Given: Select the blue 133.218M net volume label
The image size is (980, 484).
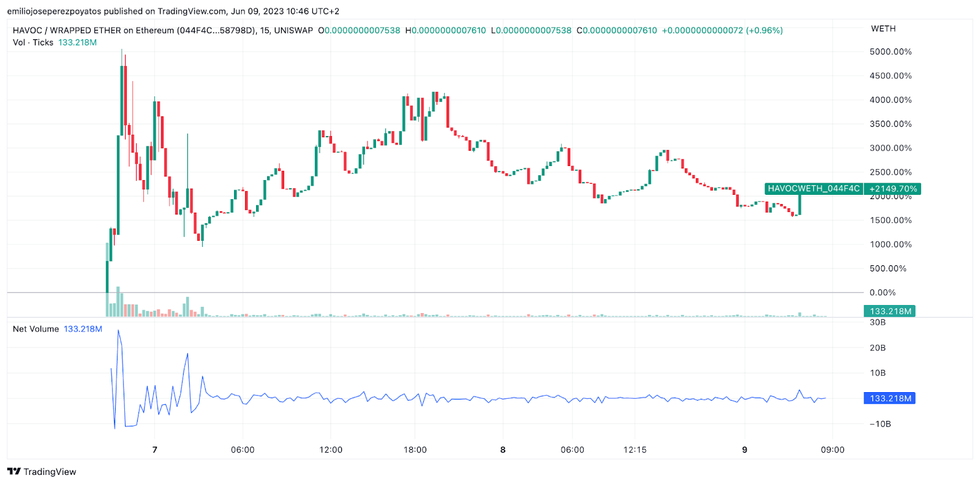Looking at the screenshot, I should point(889,398).
